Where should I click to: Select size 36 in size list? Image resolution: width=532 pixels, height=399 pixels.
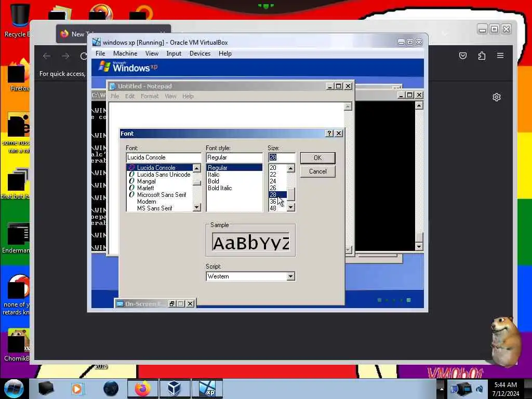click(x=273, y=202)
